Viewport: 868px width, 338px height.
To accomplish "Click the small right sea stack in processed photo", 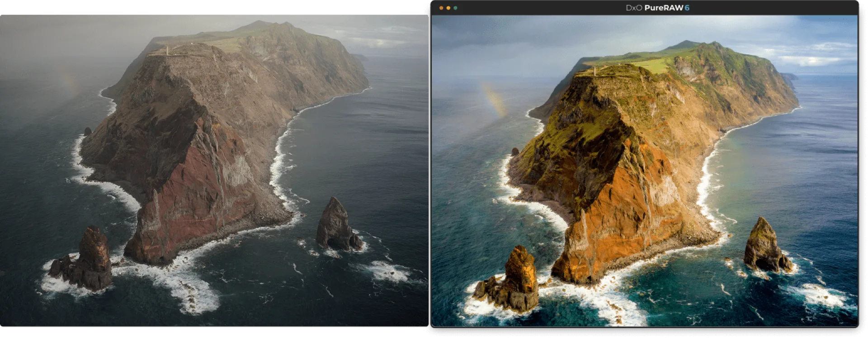I will 766,246.
